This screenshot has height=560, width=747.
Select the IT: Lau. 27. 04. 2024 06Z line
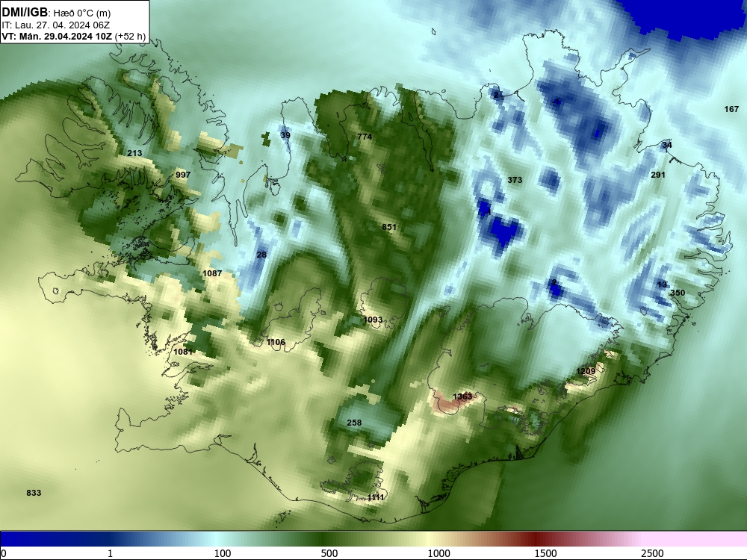tap(56, 25)
